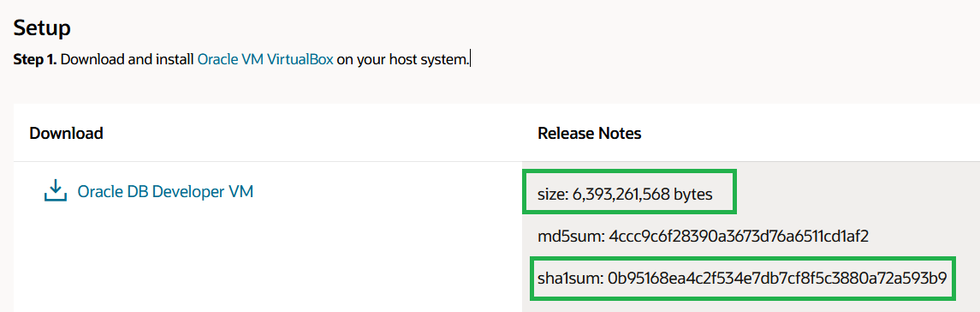Image resolution: width=980 pixels, height=312 pixels.
Task: Click the words Download and install in Step 1
Action: coord(128,60)
